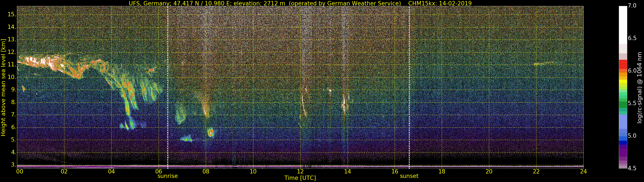The width and height of the screenshot is (644, 182).
Task: Click the 'sunset' label below the axis
Action: tap(409, 176)
